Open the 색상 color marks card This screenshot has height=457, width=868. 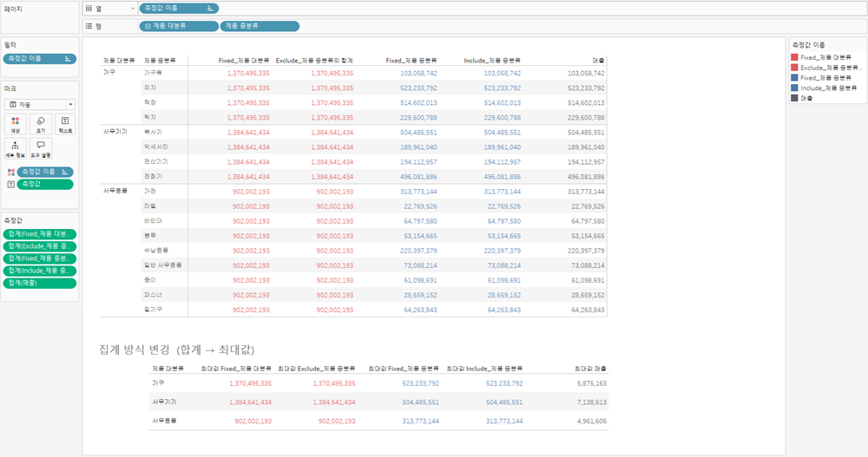point(15,125)
